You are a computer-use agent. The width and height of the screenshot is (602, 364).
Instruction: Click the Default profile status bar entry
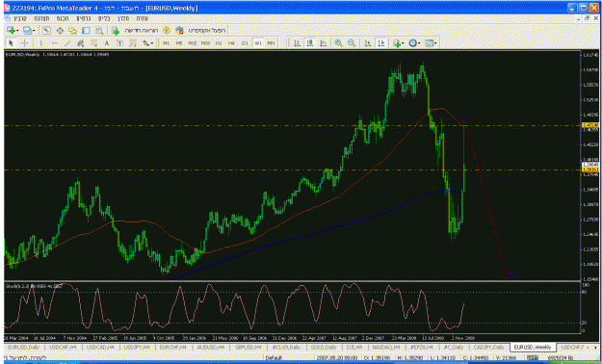274,358
